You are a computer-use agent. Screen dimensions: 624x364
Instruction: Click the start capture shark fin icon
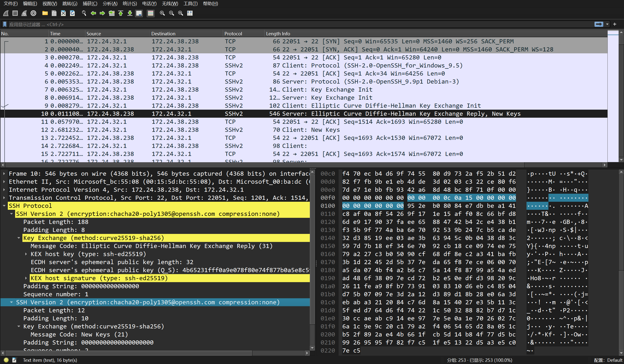pos(6,13)
